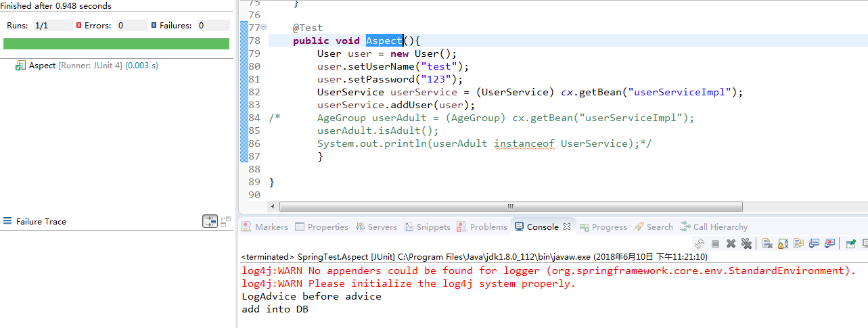Open the Call Hierarchy tab
The image size is (868, 328).
coord(714,227)
